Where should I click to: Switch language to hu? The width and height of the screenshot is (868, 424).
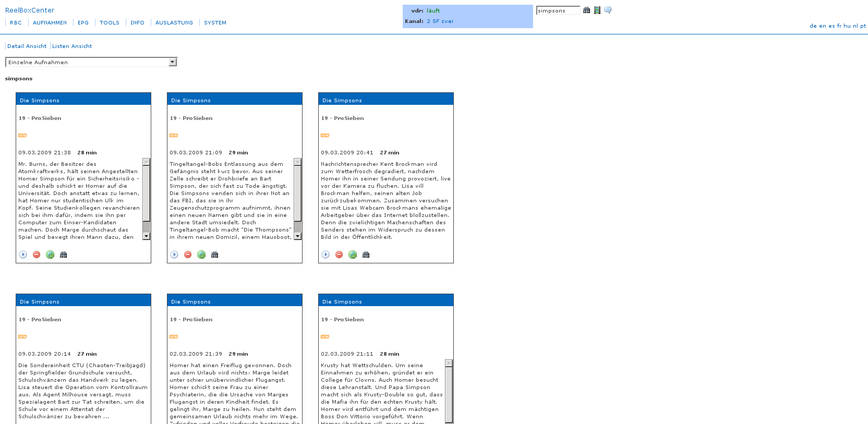tap(847, 26)
